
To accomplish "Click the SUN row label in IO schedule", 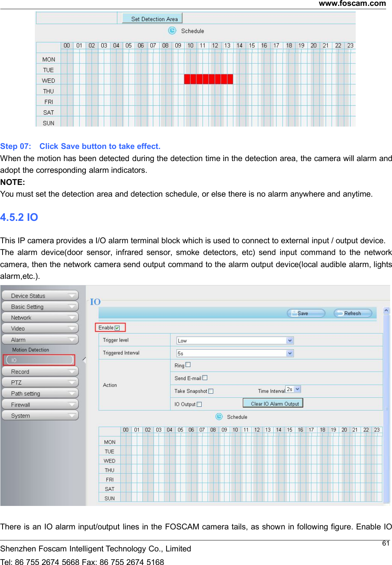I will click(110, 499).
